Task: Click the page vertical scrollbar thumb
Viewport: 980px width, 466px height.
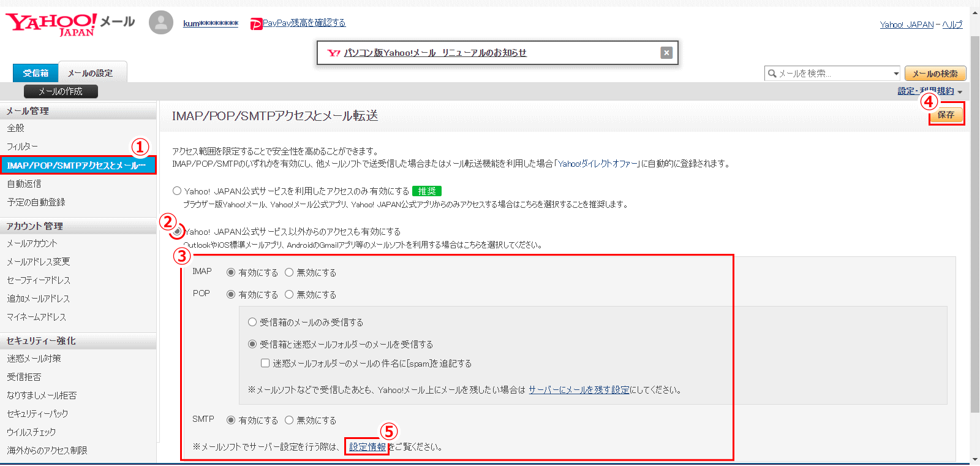Action: [974, 224]
